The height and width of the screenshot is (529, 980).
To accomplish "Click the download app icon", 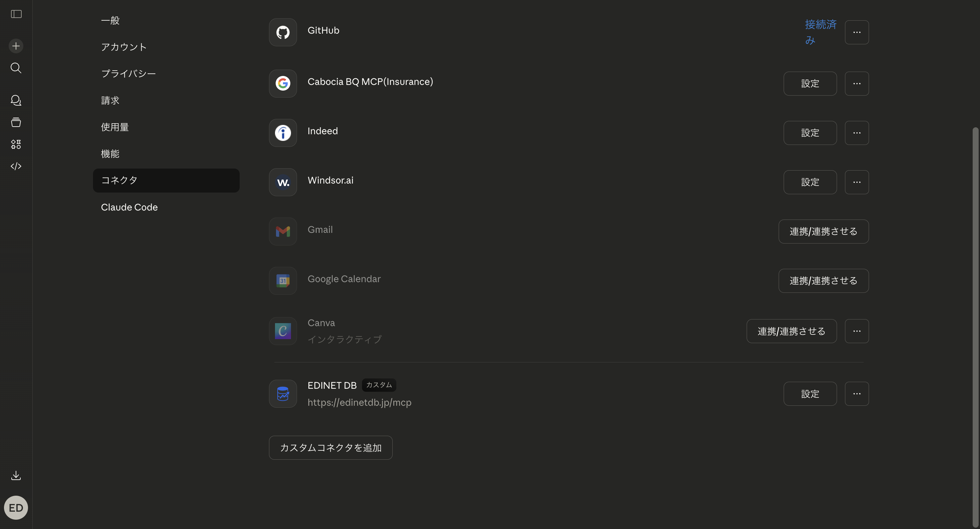I will [16, 475].
